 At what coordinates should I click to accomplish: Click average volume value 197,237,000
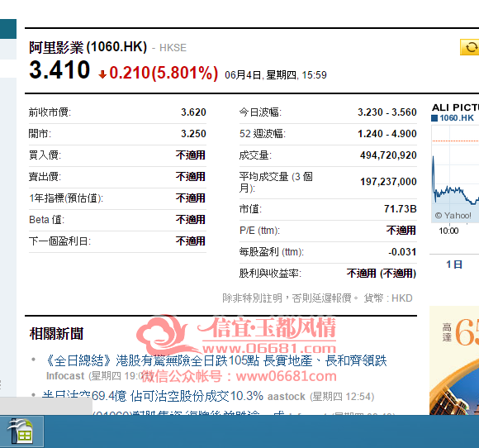tap(388, 182)
